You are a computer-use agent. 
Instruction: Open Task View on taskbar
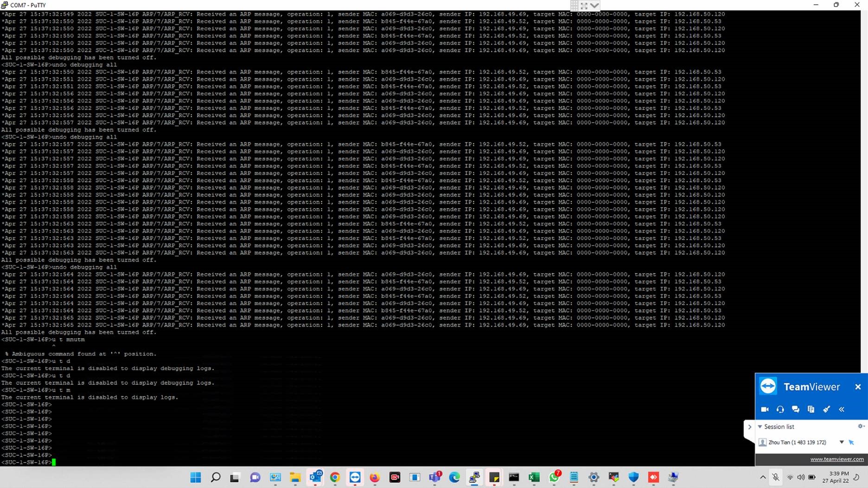[x=235, y=477]
